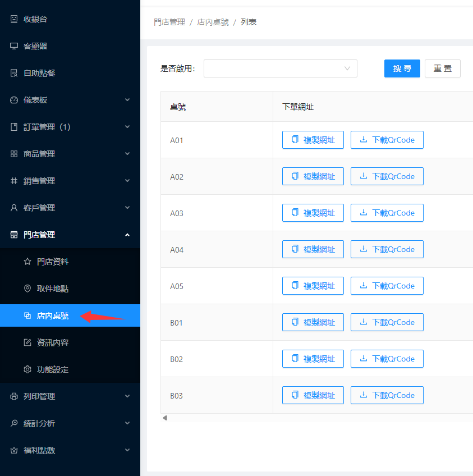Click the 功能設定 gear icon

27,369
